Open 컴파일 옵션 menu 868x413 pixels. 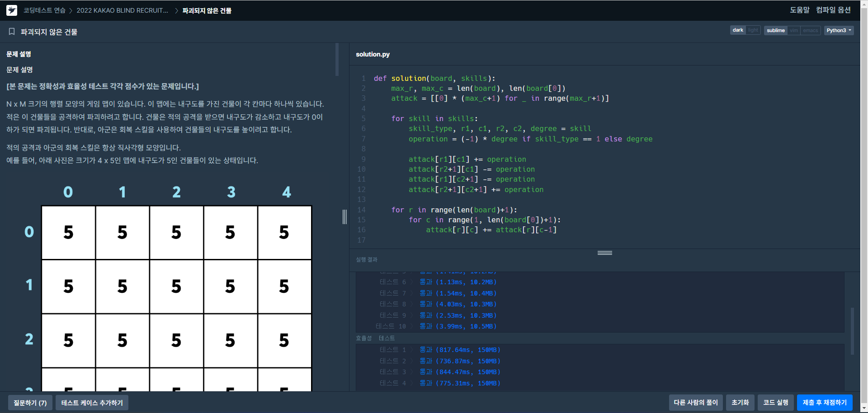[x=833, y=10]
